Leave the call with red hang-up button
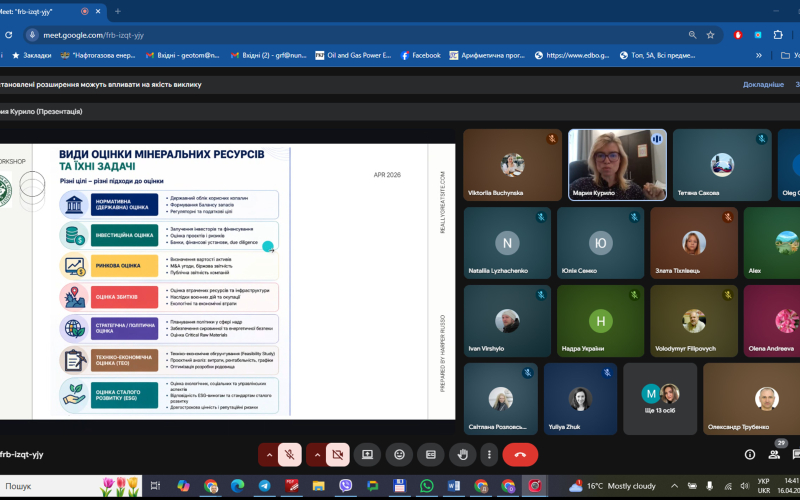This screenshot has height=500, width=800. point(520,455)
